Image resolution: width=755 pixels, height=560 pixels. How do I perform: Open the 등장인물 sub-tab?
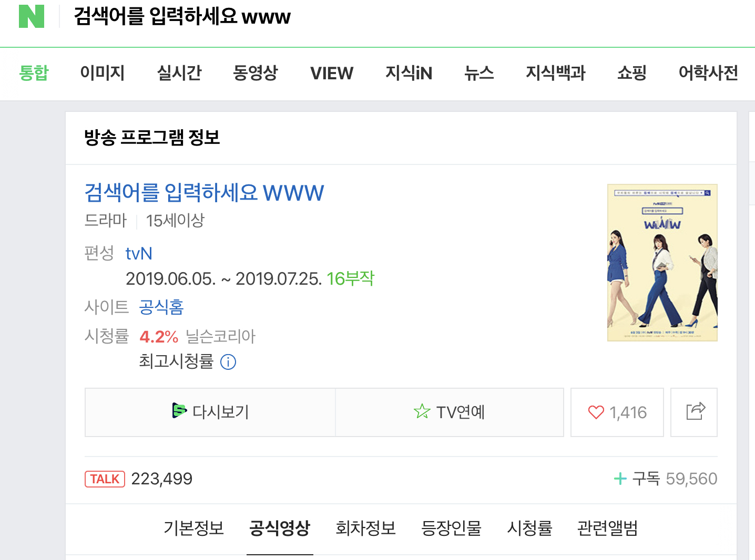(x=452, y=528)
